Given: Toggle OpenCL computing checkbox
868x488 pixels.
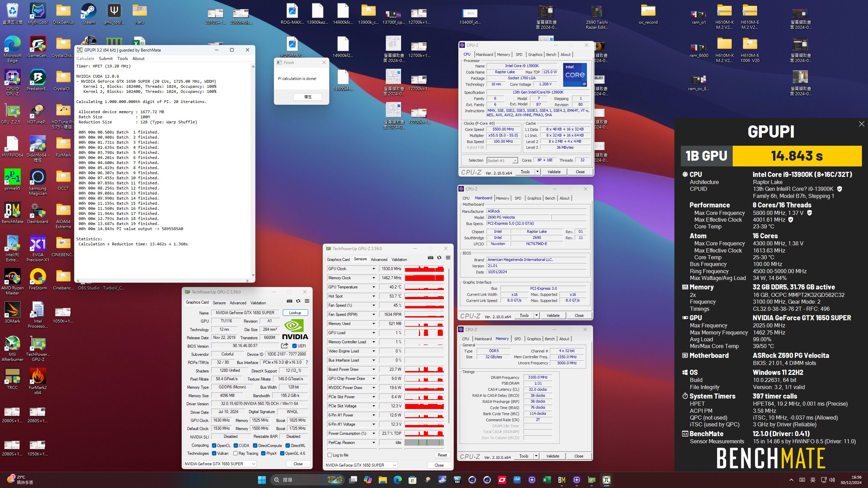Looking at the screenshot, I should pyautogui.click(x=214, y=446).
